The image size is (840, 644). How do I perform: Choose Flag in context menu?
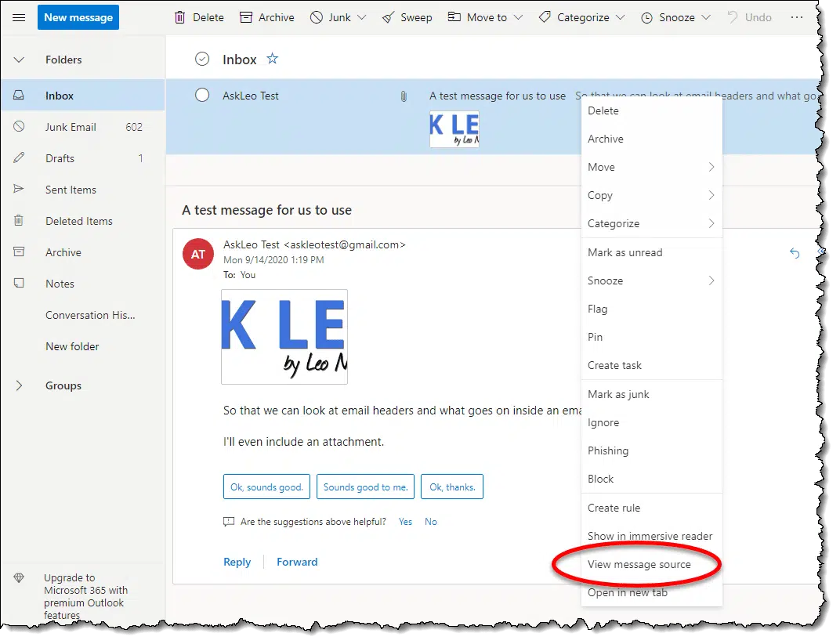651,309
